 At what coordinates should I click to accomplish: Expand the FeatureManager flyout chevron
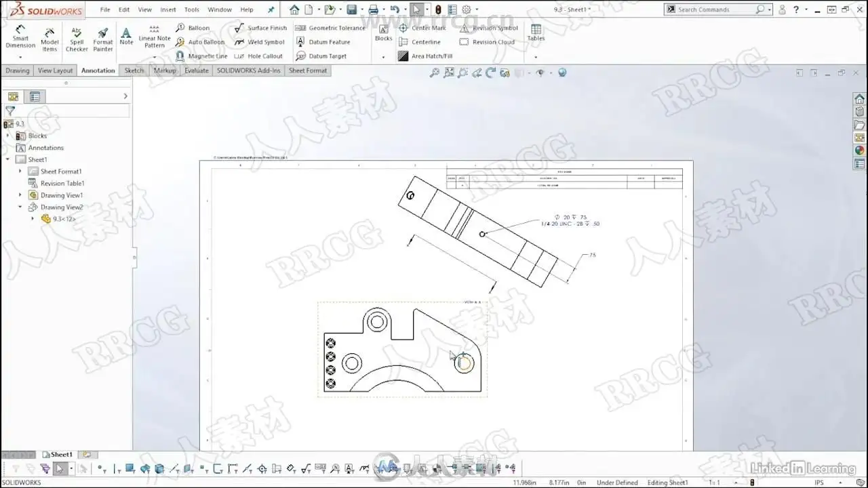tap(125, 96)
